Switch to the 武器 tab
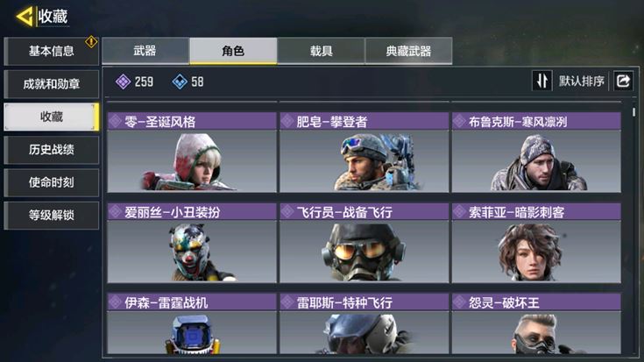644x362 pixels. click(x=145, y=51)
